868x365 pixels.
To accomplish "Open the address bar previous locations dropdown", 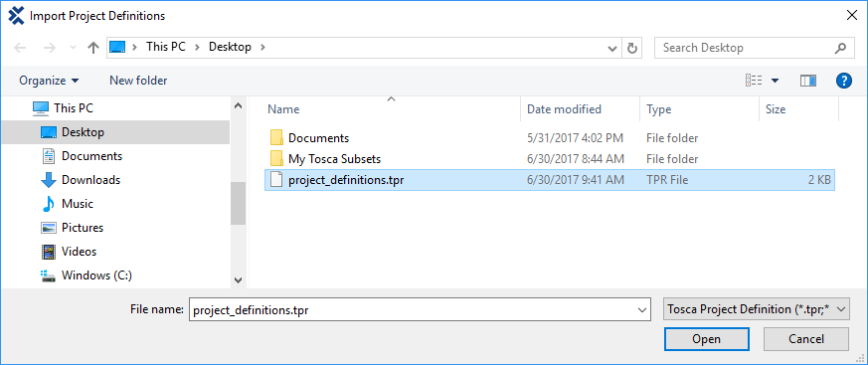I will [612, 48].
